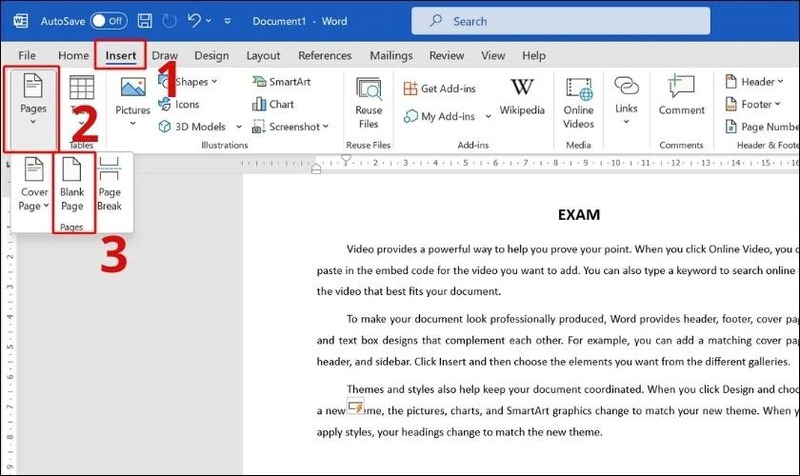Insert a Blank Page
800x476 pixels.
pyautogui.click(x=72, y=185)
